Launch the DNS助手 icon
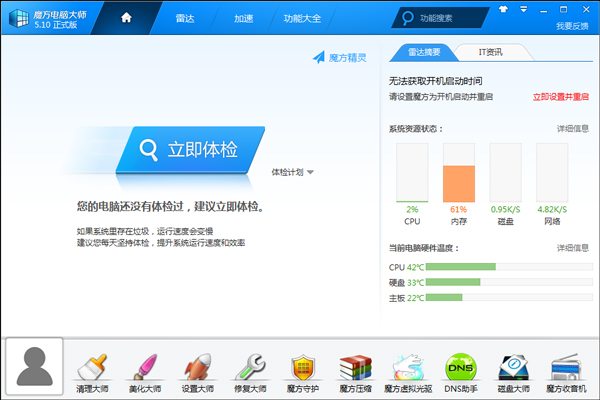This screenshot has width=600, height=400. pyautogui.click(x=461, y=367)
